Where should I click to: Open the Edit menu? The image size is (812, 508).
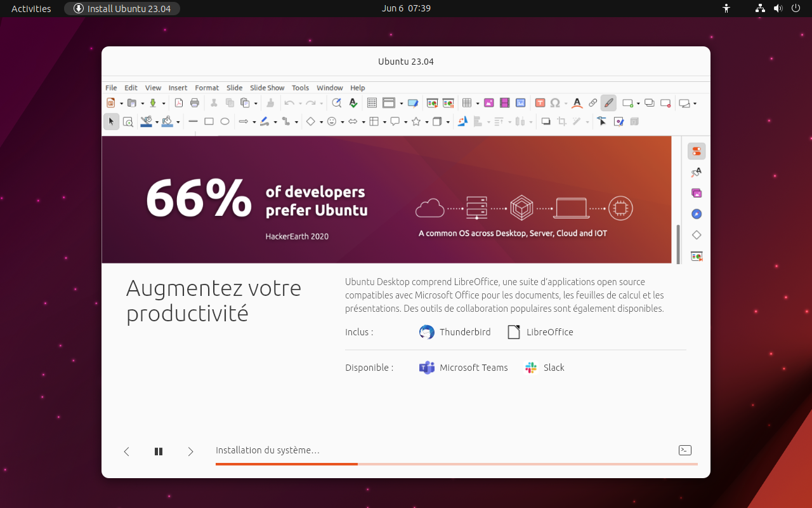pyautogui.click(x=131, y=88)
